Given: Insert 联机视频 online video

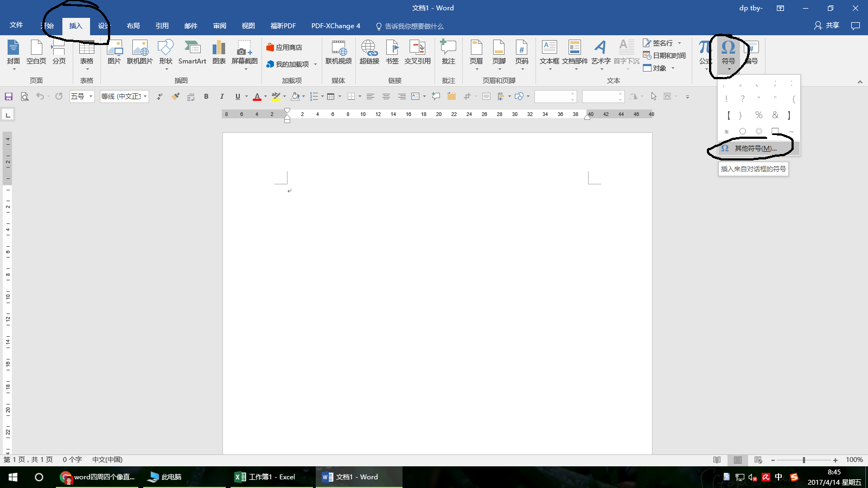Looking at the screenshot, I should [x=339, y=53].
